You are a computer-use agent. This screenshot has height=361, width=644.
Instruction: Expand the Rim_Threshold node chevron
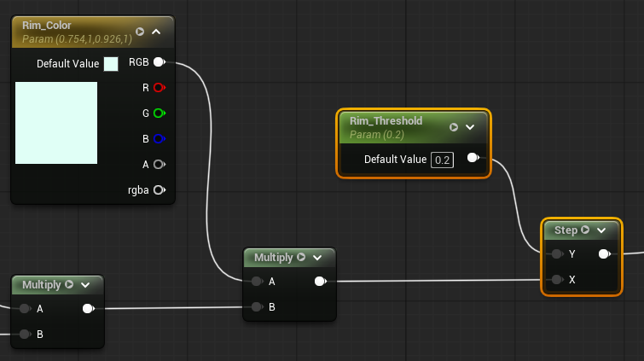pyautogui.click(x=470, y=127)
